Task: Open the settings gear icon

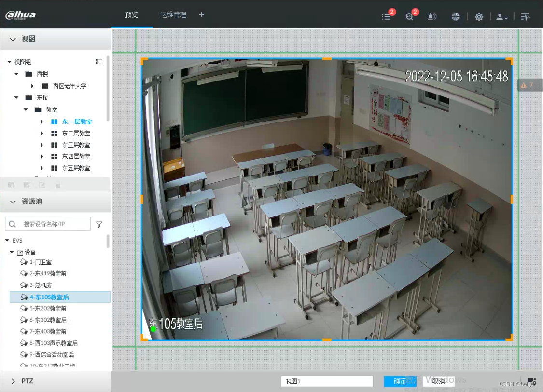Action: [x=479, y=16]
